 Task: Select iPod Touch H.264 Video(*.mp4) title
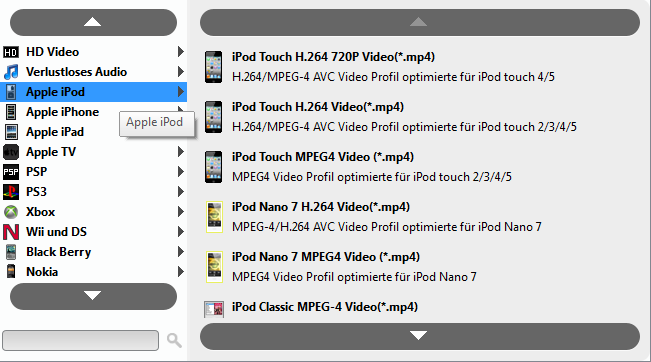[x=318, y=107]
